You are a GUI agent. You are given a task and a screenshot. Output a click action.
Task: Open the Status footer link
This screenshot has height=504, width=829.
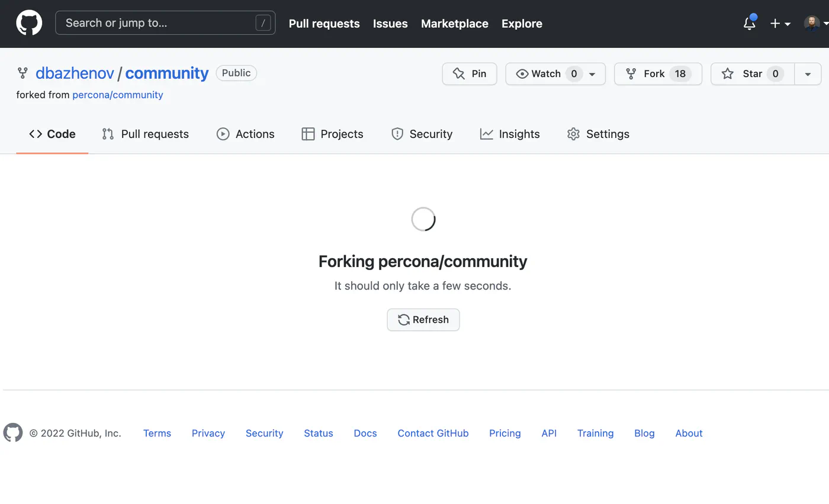319,434
